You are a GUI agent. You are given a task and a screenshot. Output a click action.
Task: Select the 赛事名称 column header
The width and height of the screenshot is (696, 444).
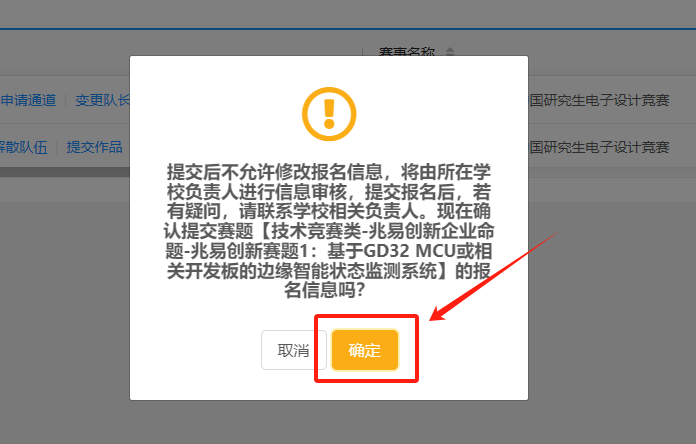click(406, 52)
